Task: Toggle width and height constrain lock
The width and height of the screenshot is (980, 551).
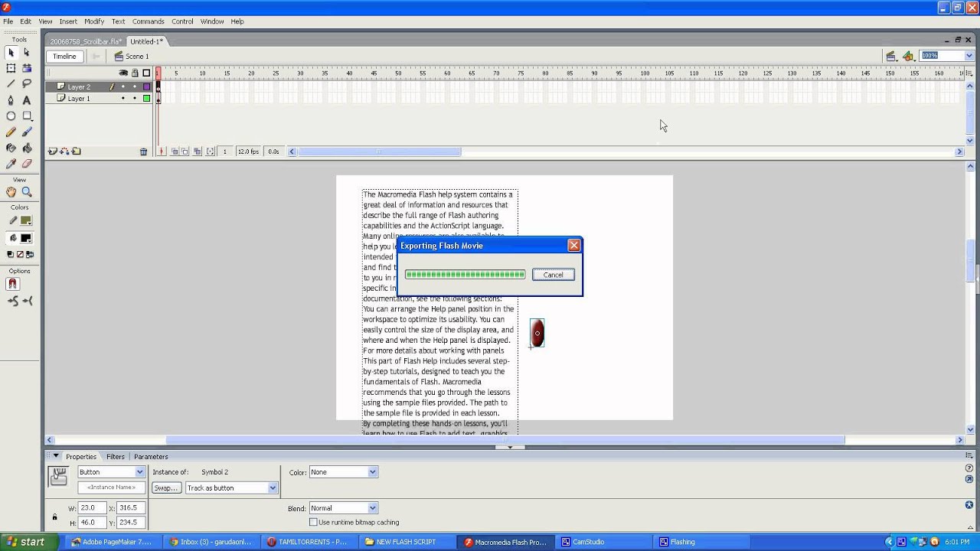Action: pos(54,517)
